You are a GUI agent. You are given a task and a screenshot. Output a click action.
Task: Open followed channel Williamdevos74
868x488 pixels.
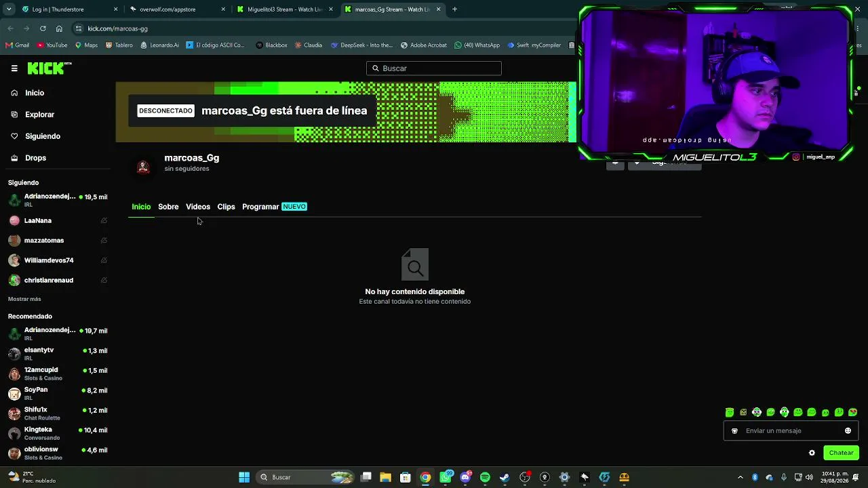tap(58, 260)
